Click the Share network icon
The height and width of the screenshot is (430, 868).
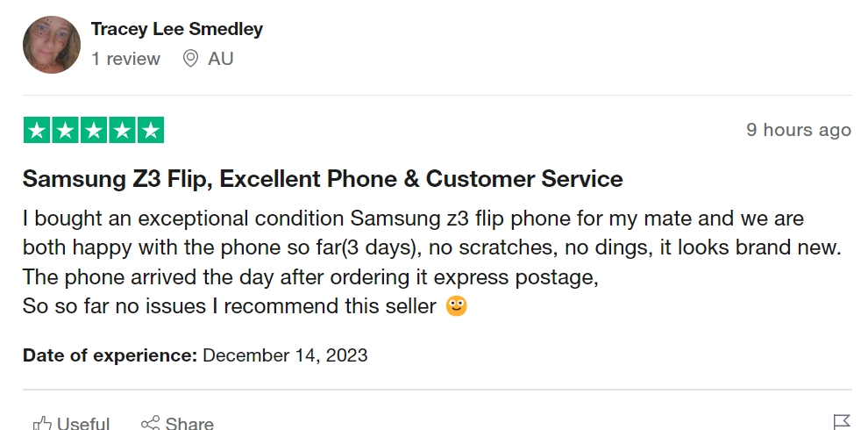150,425
